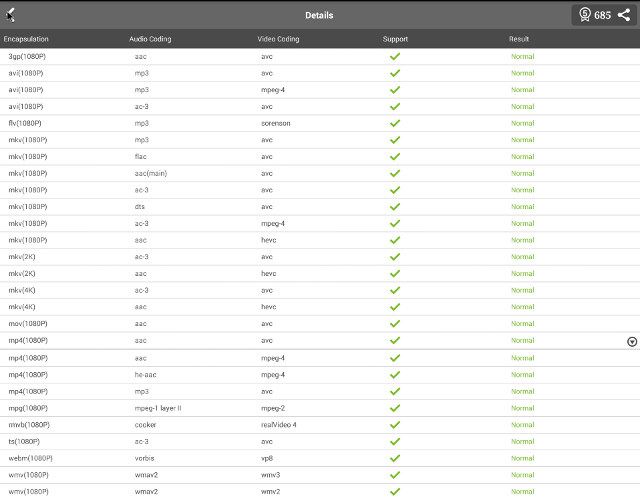Click the 3gp(1080P) support checkmark
The image size is (640, 496).
[x=395, y=56]
